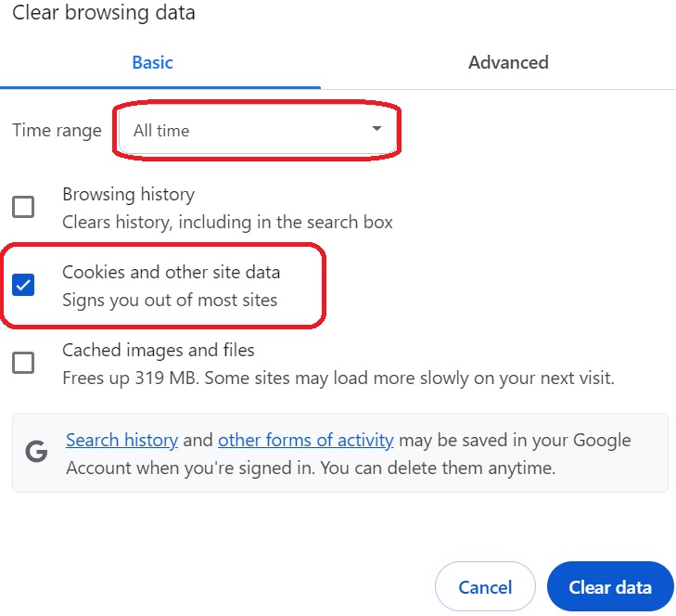Follow the "other forms of activity" link
The width and height of the screenshot is (676, 616).
click(306, 441)
